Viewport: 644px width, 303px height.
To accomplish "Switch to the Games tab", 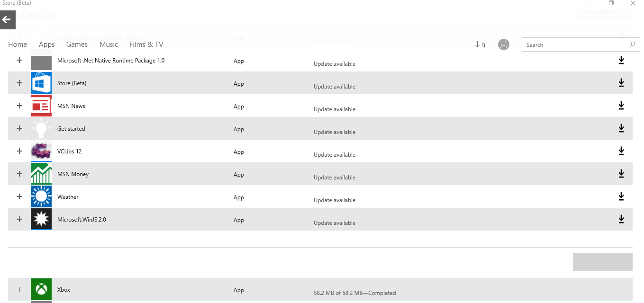I will 77,45.
